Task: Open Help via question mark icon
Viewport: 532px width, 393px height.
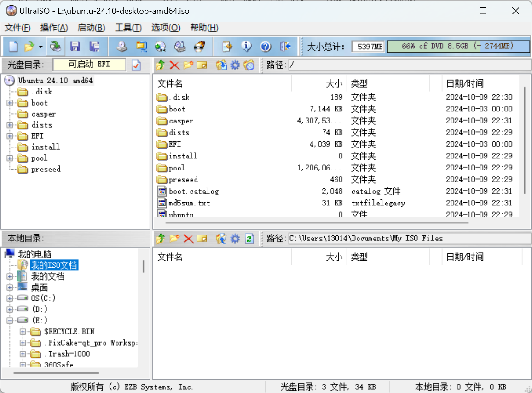Action: click(x=266, y=46)
